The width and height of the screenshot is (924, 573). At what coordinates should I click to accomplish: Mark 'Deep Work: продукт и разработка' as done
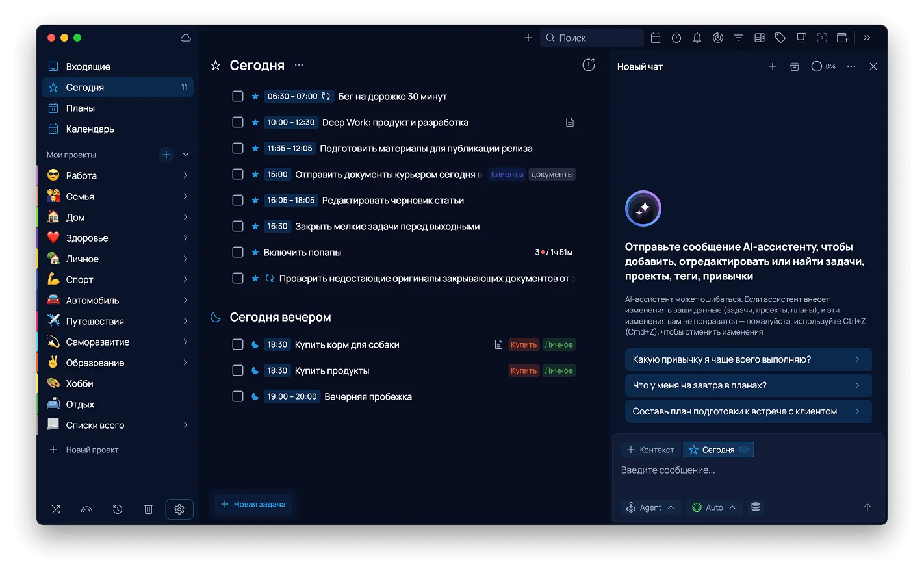[238, 122]
